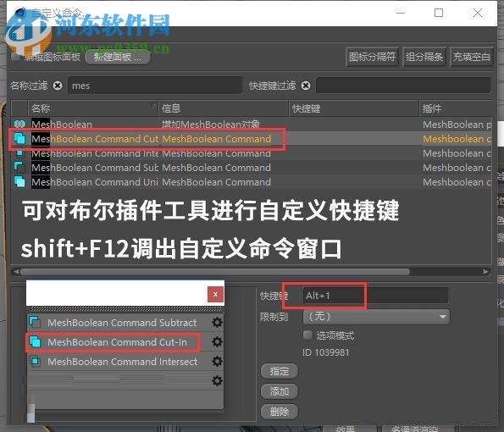Select the MeshBoolean Command Intersect list row

(252, 153)
